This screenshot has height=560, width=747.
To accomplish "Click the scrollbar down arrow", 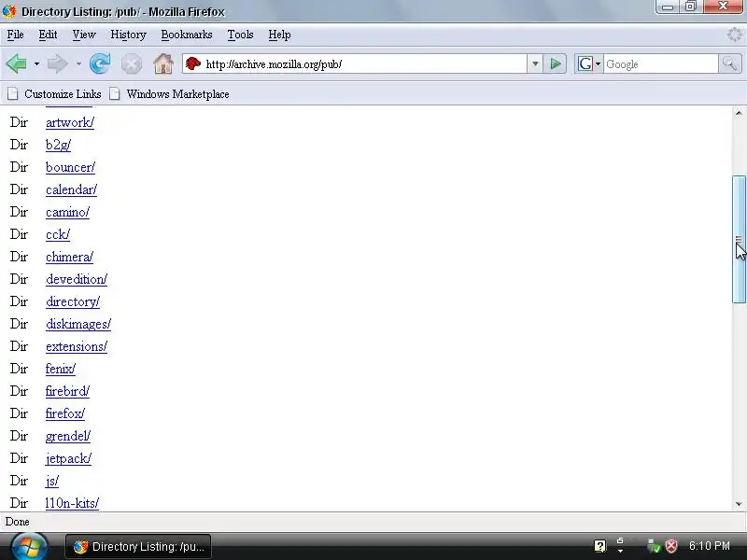I will pyautogui.click(x=739, y=504).
